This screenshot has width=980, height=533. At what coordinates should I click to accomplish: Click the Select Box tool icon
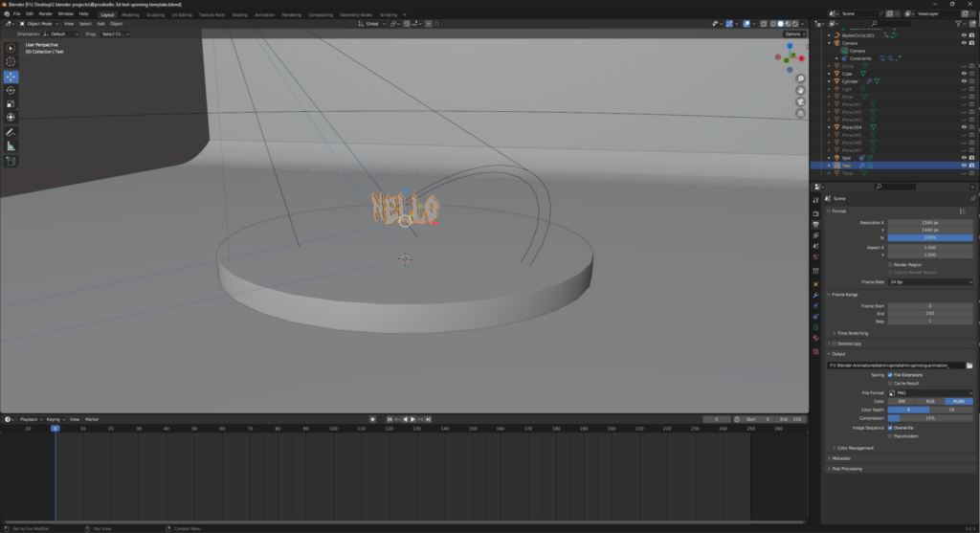click(x=11, y=48)
